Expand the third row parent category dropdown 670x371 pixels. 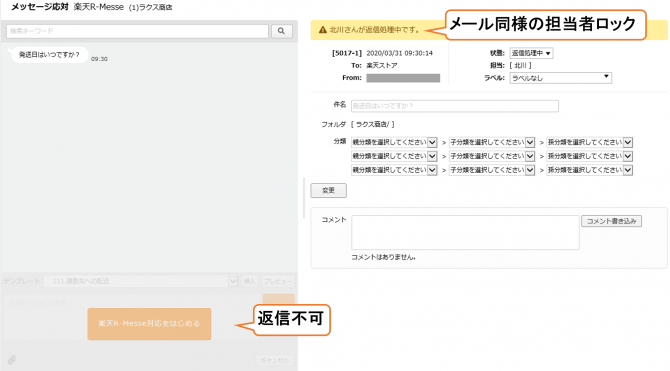click(394, 170)
